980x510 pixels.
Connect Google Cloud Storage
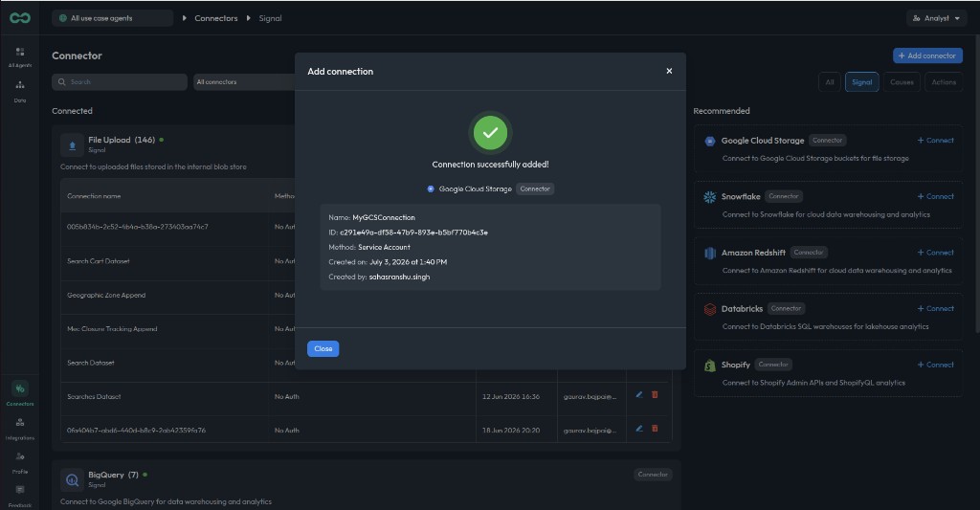pos(936,141)
